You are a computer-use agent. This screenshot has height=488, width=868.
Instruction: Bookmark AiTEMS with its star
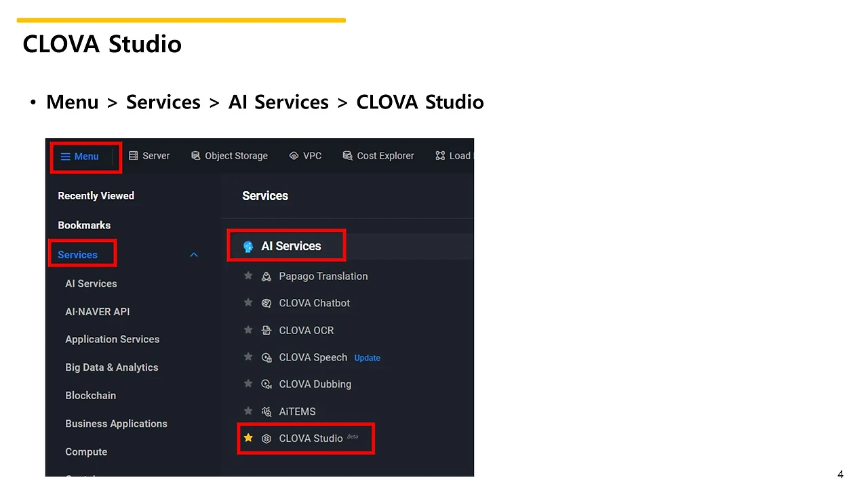pos(248,411)
